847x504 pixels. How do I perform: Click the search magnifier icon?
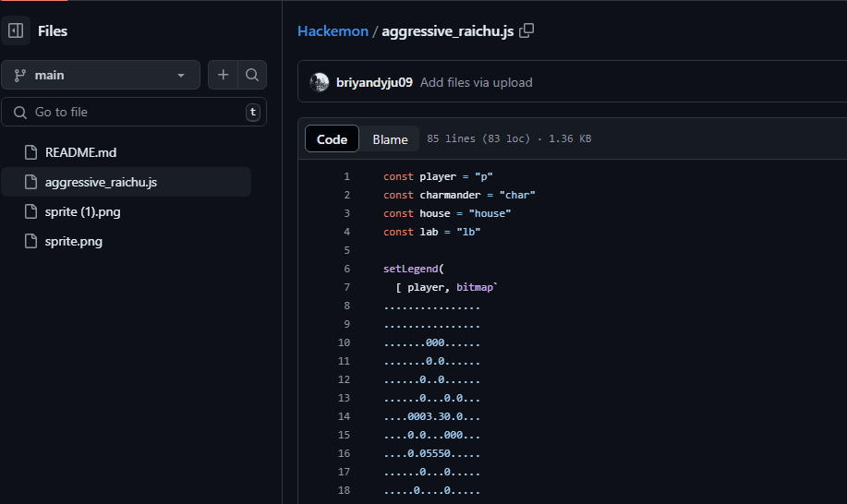click(x=252, y=75)
